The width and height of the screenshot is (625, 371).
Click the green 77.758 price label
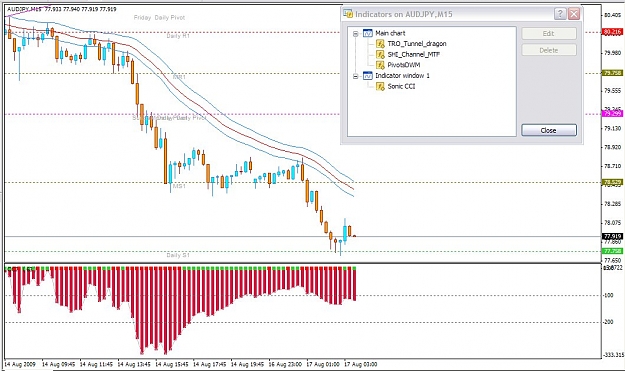pos(613,251)
